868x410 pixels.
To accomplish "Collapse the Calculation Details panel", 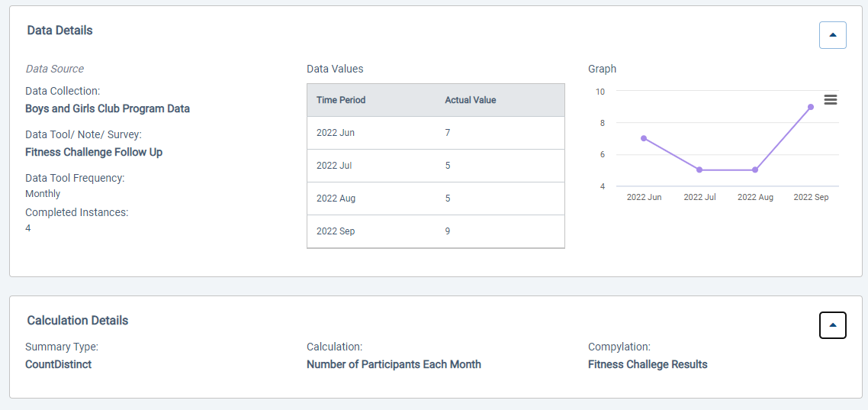I will pos(832,325).
